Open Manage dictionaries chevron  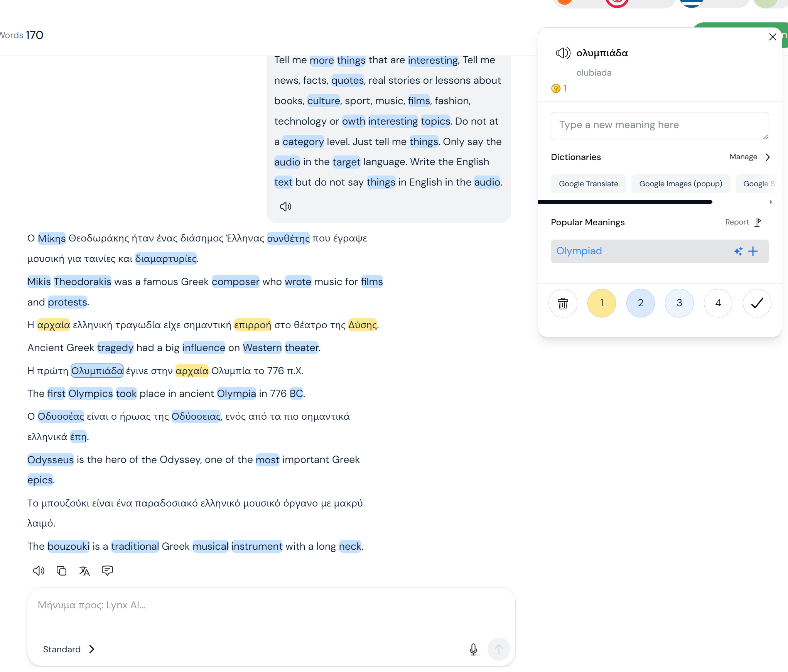tap(768, 157)
